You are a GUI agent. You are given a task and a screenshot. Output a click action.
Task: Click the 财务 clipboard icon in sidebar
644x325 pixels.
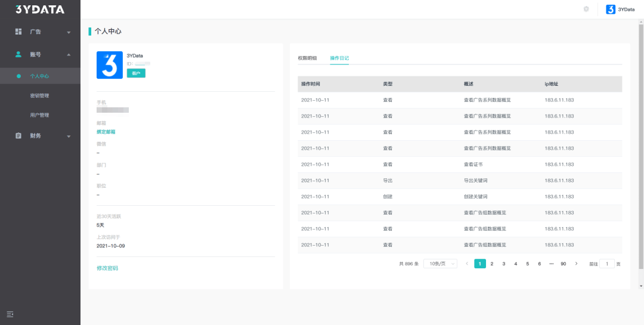click(x=18, y=135)
